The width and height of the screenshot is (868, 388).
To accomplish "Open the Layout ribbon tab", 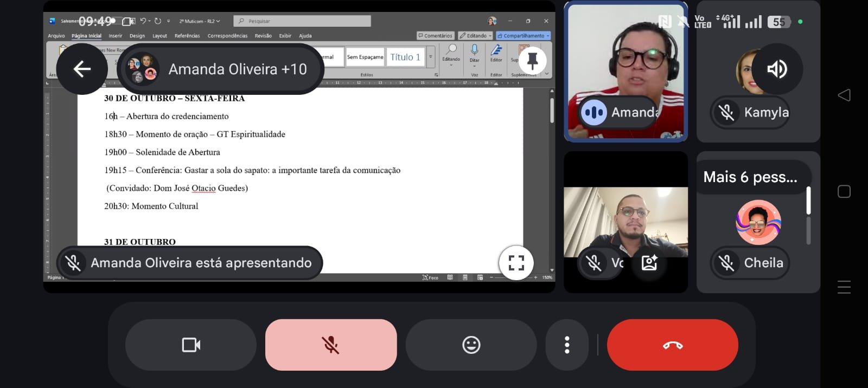I will pyautogui.click(x=159, y=36).
